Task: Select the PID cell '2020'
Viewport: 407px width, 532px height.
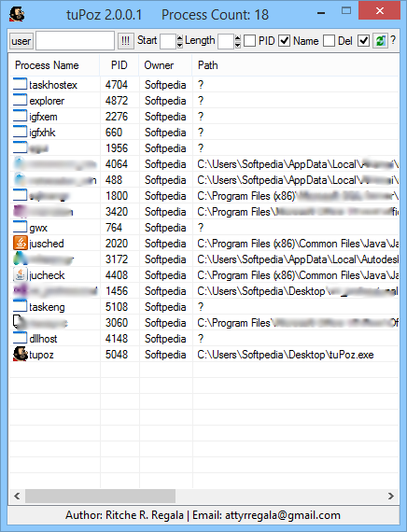Action: pyautogui.click(x=117, y=244)
